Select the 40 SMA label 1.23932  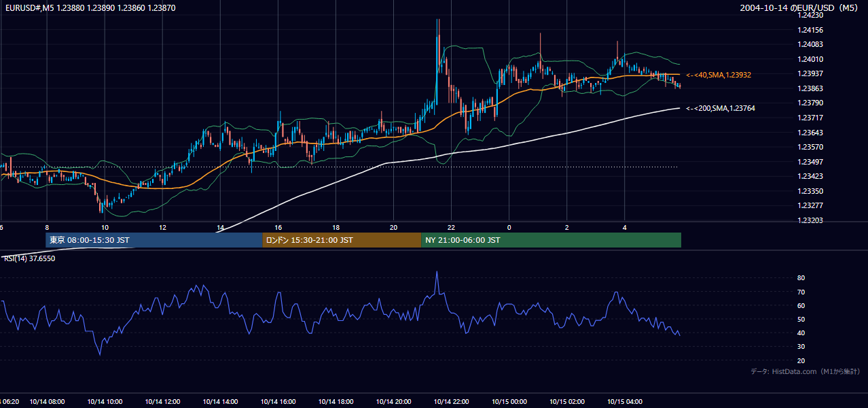pyautogui.click(x=719, y=75)
